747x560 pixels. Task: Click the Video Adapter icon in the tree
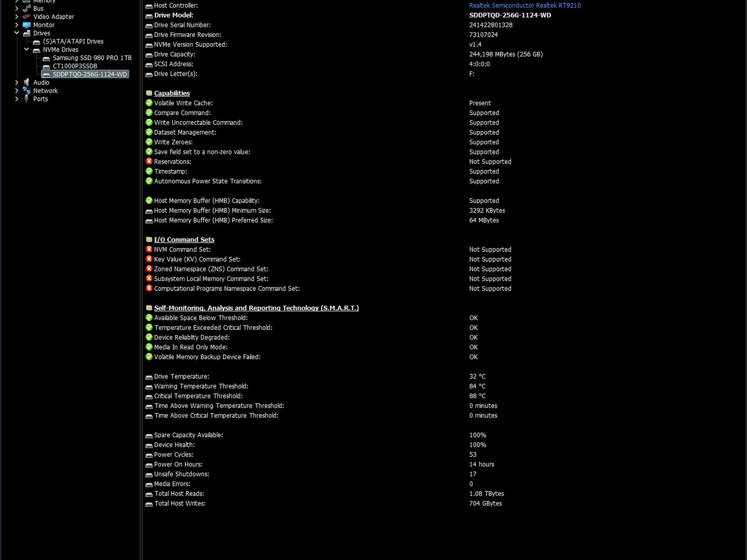click(27, 17)
